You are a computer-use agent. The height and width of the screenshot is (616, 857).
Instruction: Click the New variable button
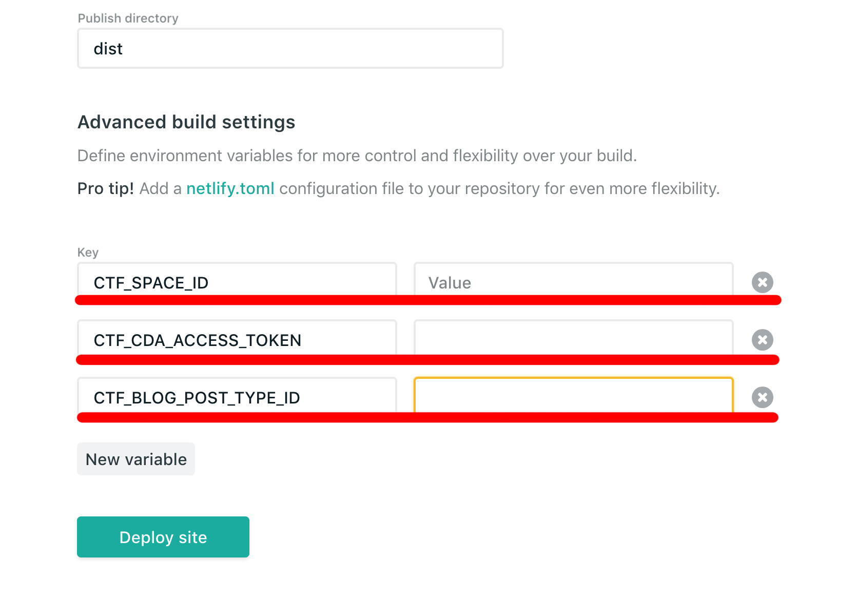tap(135, 458)
